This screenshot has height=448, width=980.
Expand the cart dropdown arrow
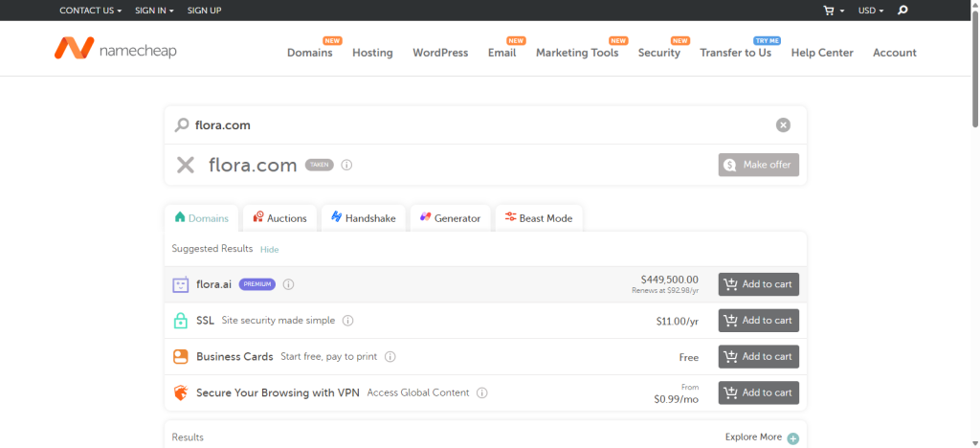point(842,11)
